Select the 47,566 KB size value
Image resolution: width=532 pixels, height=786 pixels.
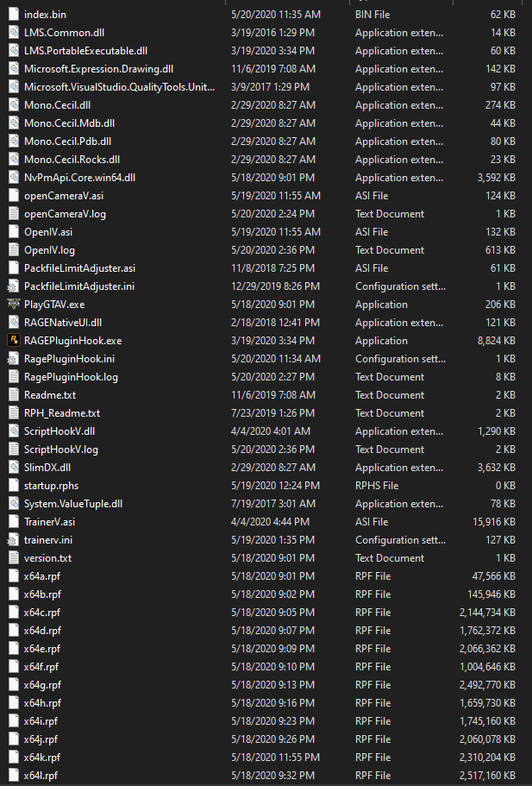pos(494,576)
